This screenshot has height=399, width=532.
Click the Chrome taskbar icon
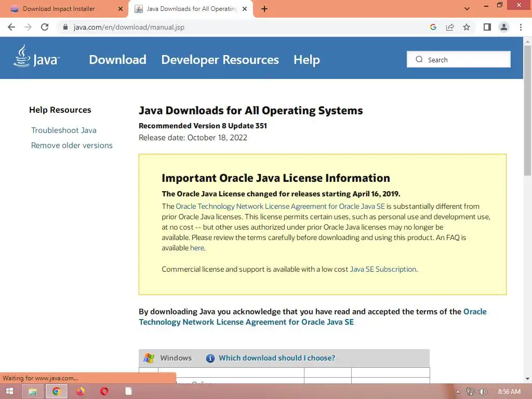(56, 392)
